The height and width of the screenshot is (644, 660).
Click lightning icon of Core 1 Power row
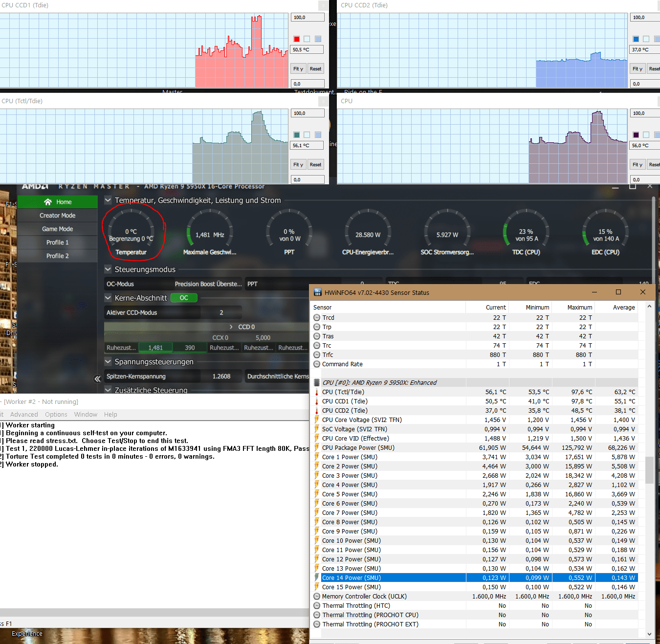pyautogui.click(x=317, y=457)
